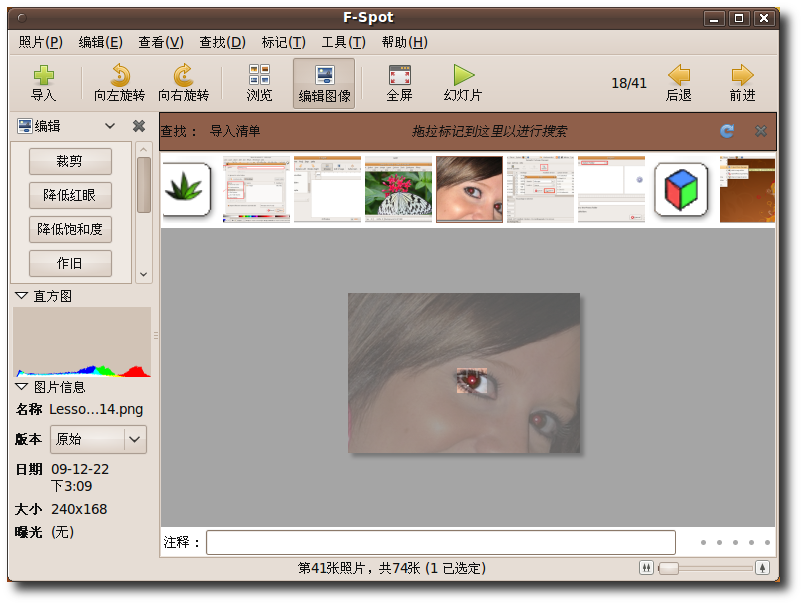The image size is (803, 605).
Task: Collapse the 图片信息 section
Action: (x=21, y=386)
